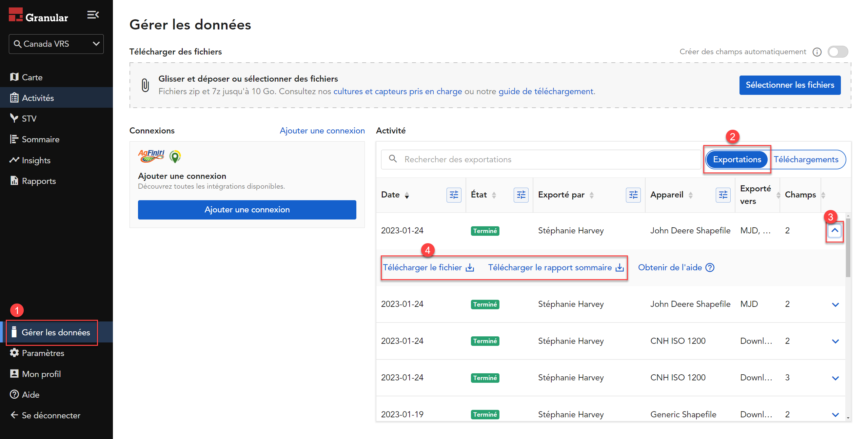Click Télécharger le fichier link
Viewport: 868px width, 439px height.
pos(429,268)
